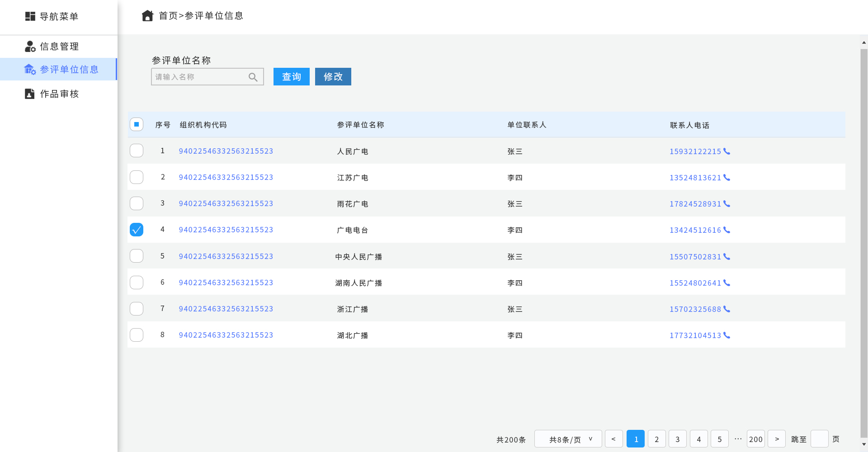
Task: Toggle the select-all header checkbox
Action: [x=137, y=124]
